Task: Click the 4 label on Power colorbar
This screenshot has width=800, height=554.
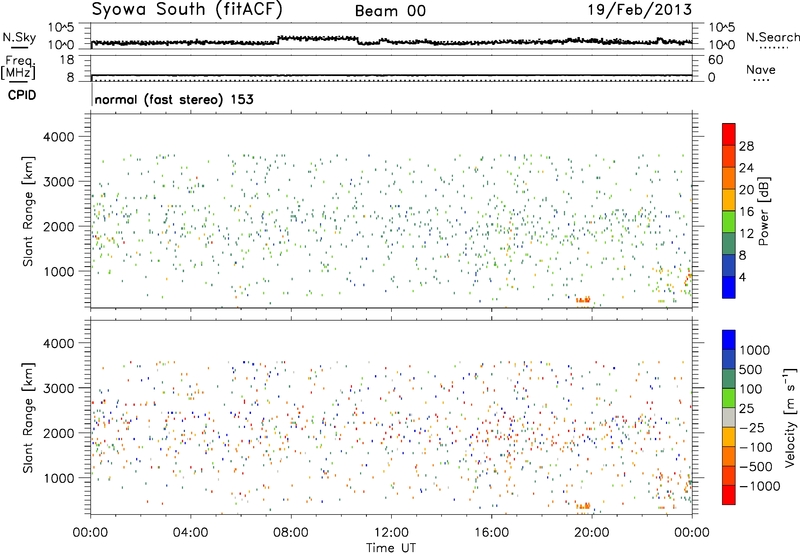Action: point(742,278)
